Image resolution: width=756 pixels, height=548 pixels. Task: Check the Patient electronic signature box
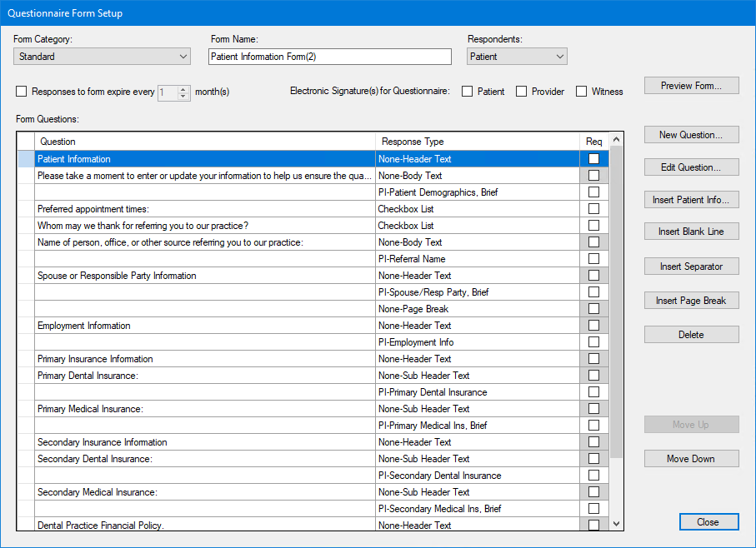[468, 92]
